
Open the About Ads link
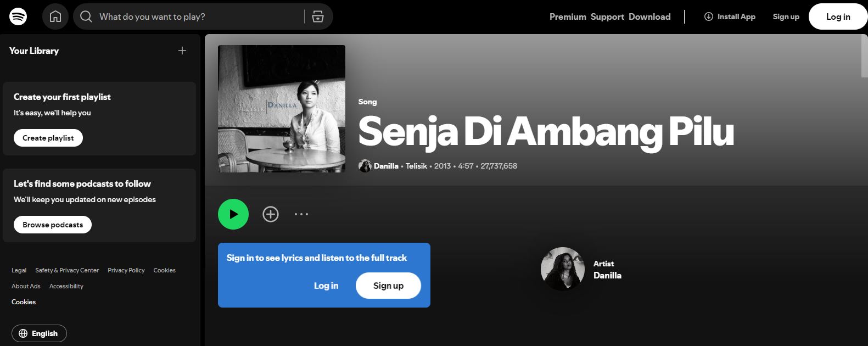click(x=26, y=286)
